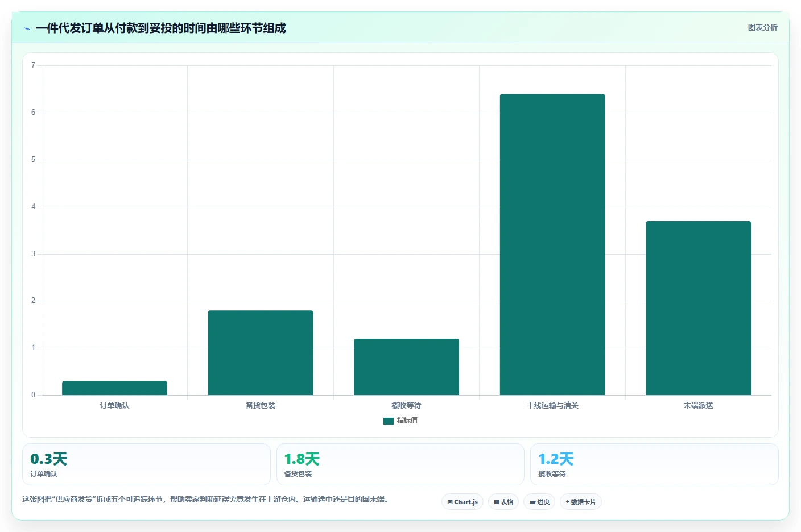This screenshot has width=801, height=532.
Task: Click the 备货包装 bar in the chart
Action: 261,352
